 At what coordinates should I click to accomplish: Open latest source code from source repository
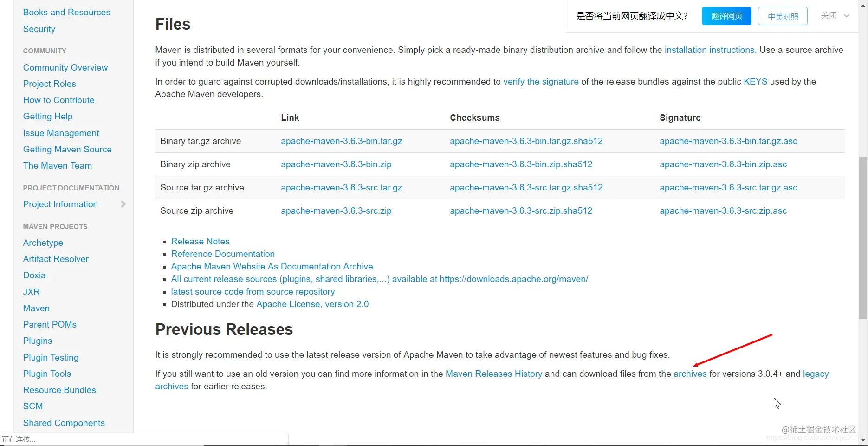[253, 291]
